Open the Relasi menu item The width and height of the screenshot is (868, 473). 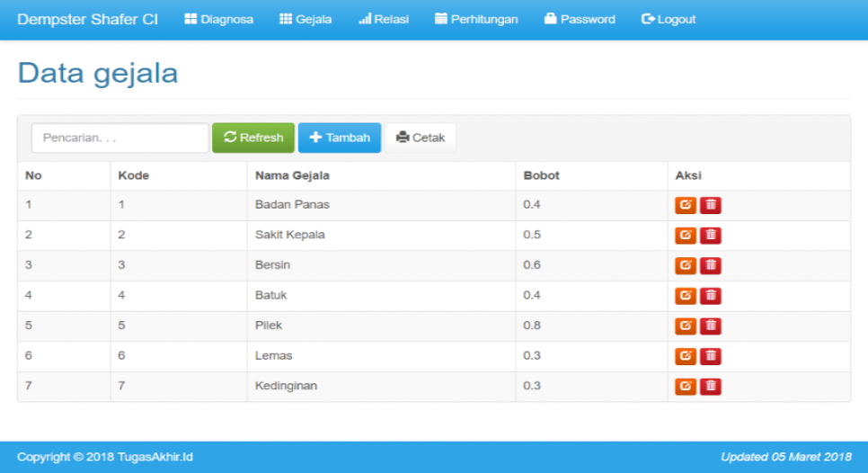(384, 20)
